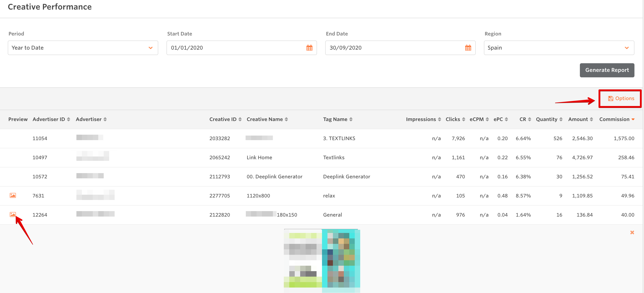Click the preview image icon for advertiser 7631
The width and height of the screenshot is (644, 293).
[13, 195]
